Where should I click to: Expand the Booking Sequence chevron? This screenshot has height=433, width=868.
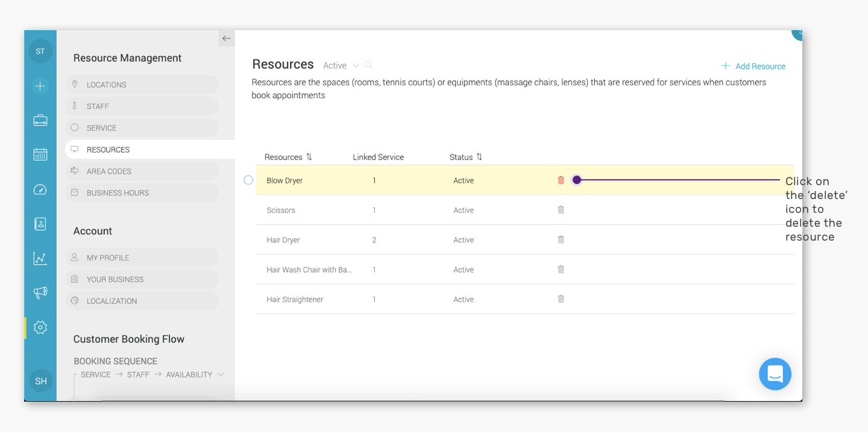click(221, 375)
